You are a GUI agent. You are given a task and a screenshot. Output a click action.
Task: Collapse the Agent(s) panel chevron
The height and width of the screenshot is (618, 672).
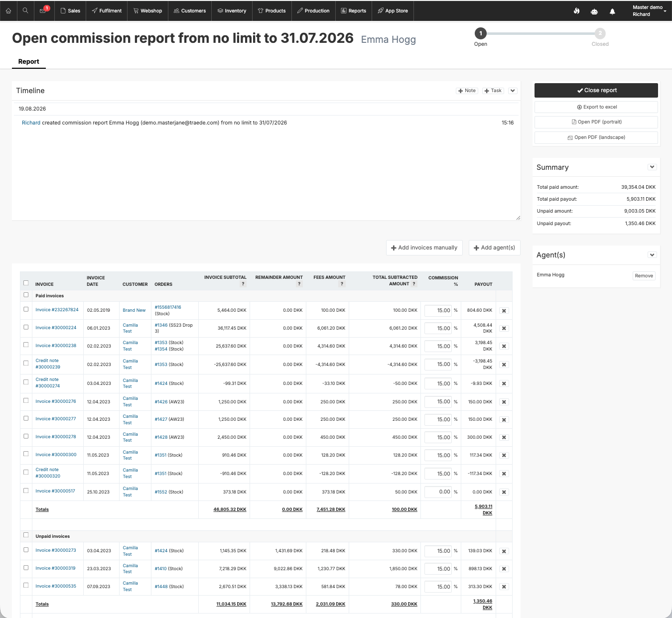point(652,255)
